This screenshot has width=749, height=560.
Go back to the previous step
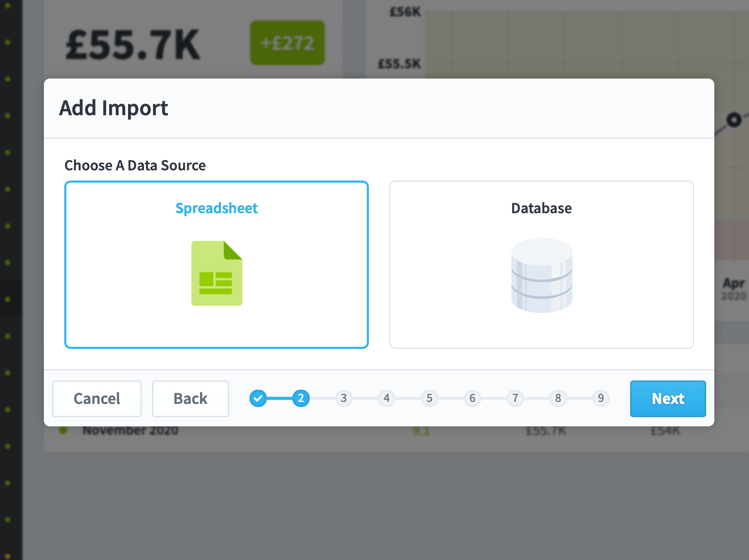click(x=190, y=399)
